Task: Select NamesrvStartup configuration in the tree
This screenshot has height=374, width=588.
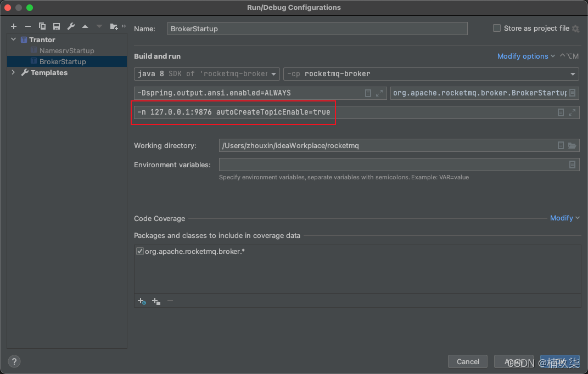Action: 66,50
